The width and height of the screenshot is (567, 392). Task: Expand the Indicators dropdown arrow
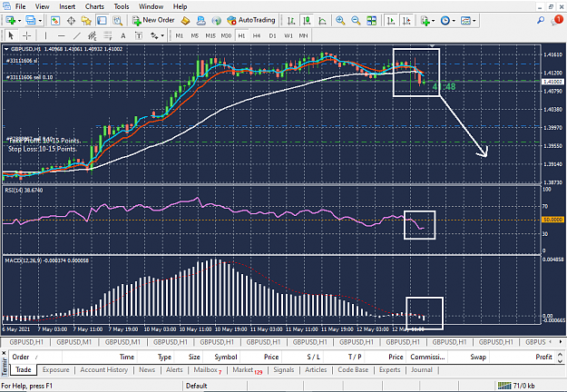click(x=434, y=21)
